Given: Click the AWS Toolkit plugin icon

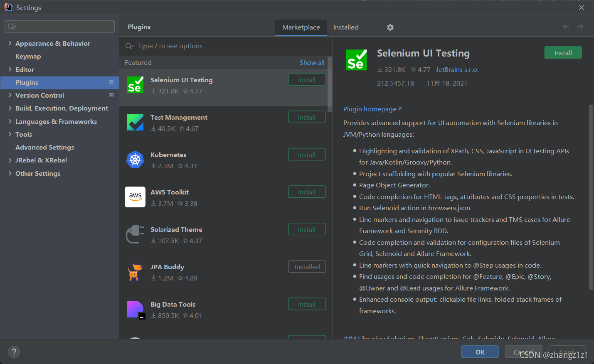Looking at the screenshot, I should 135,197.
